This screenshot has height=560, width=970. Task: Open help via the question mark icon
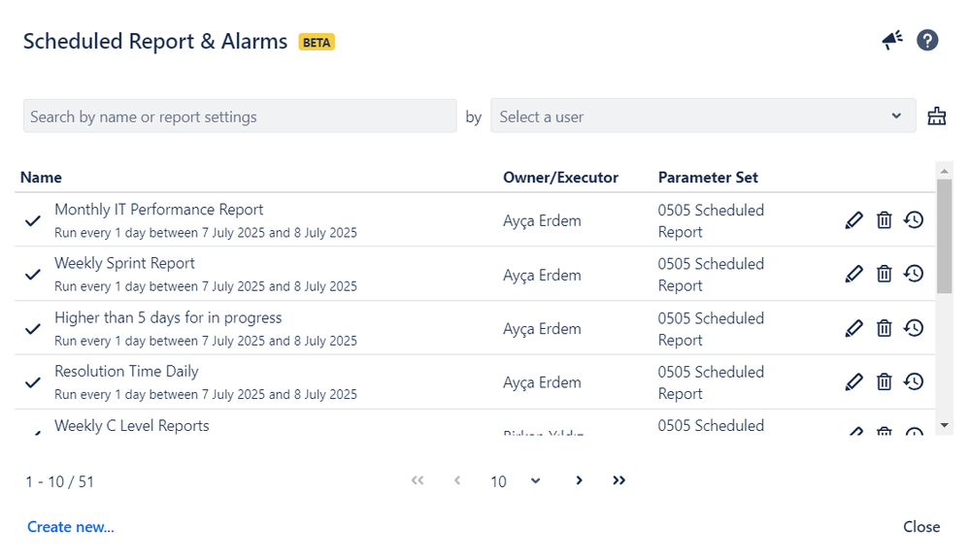coord(927,40)
